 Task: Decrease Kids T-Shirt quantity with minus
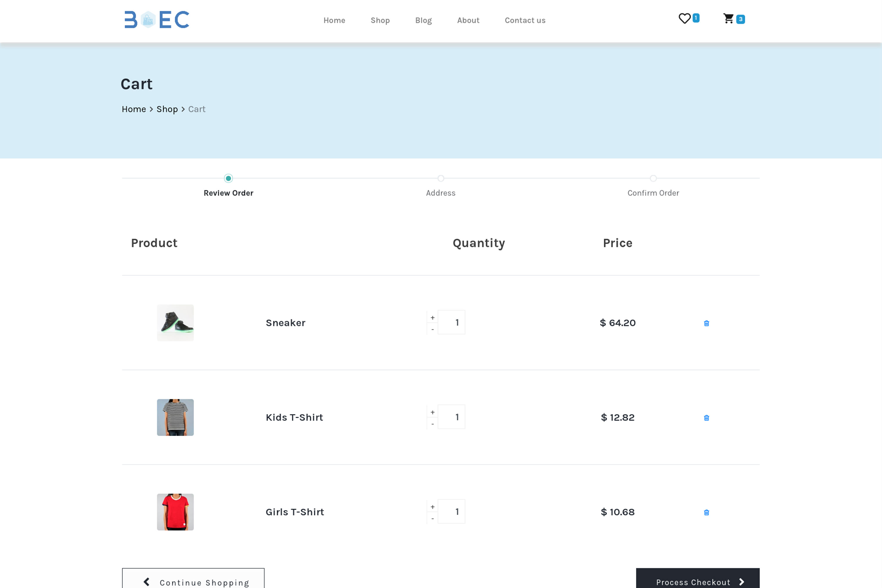coord(432,424)
